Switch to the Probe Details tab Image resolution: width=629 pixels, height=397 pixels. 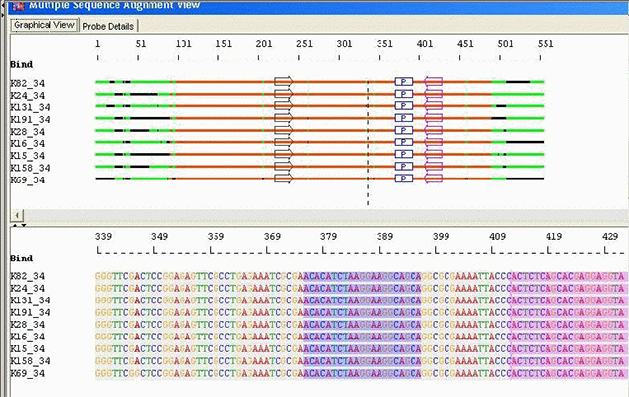tap(108, 26)
